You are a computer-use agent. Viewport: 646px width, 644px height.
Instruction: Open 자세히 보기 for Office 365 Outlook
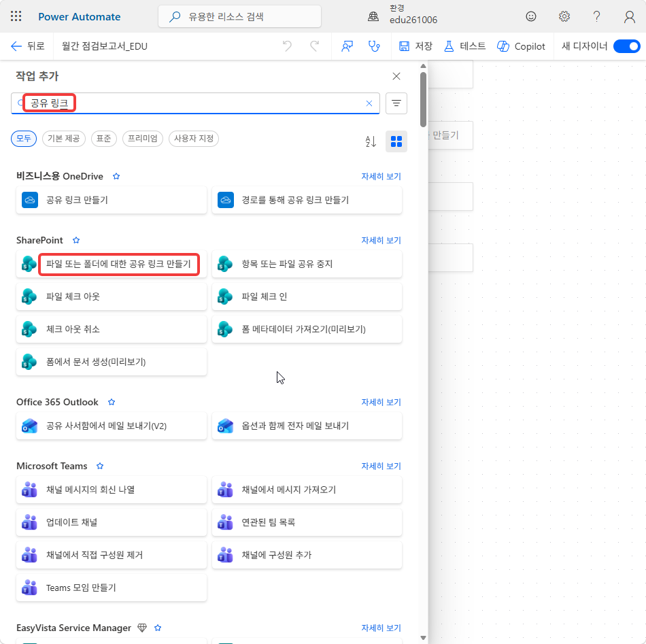(381, 402)
